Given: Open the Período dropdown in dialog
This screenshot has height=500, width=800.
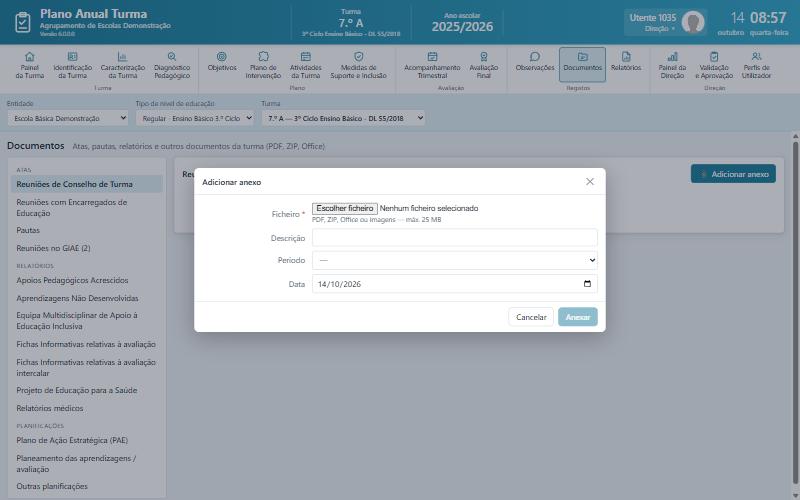Looking at the screenshot, I should coord(455,260).
